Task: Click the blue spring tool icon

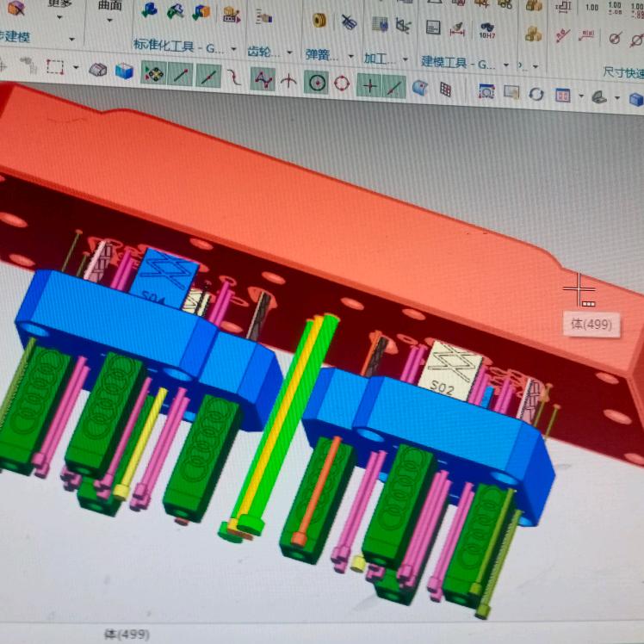Action: tap(349, 22)
